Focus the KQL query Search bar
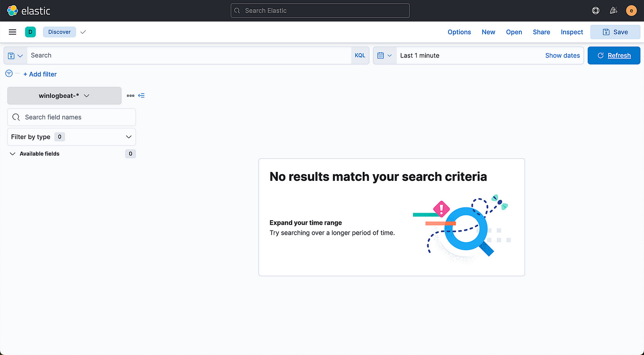The width and height of the screenshot is (644, 355). pos(189,56)
